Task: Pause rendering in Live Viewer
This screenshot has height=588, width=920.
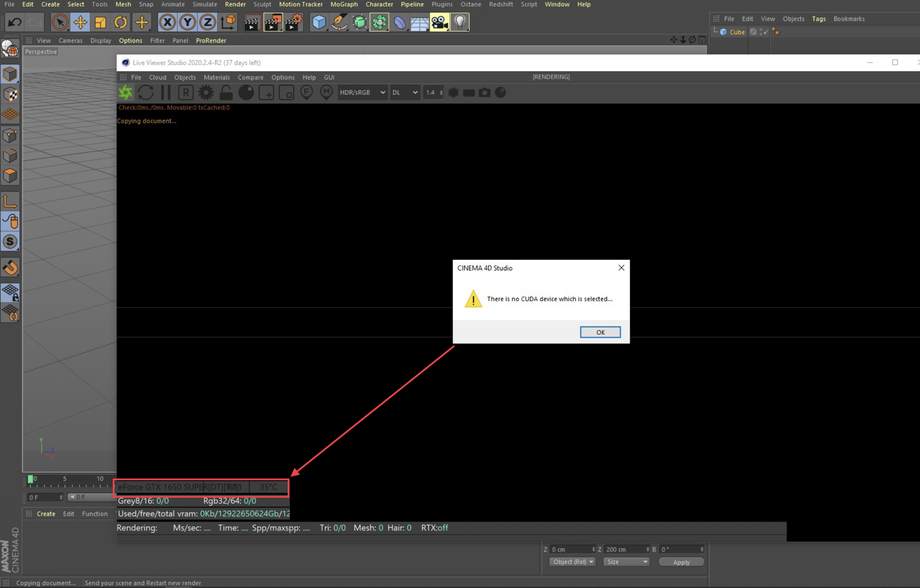Action: pyautogui.click(x=166, y=93)
